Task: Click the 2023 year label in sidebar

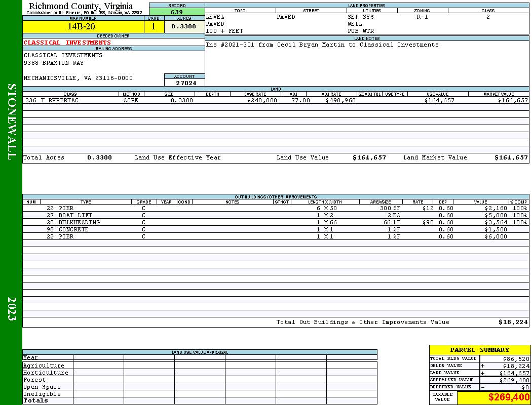Action: click(x=12, y=309)
